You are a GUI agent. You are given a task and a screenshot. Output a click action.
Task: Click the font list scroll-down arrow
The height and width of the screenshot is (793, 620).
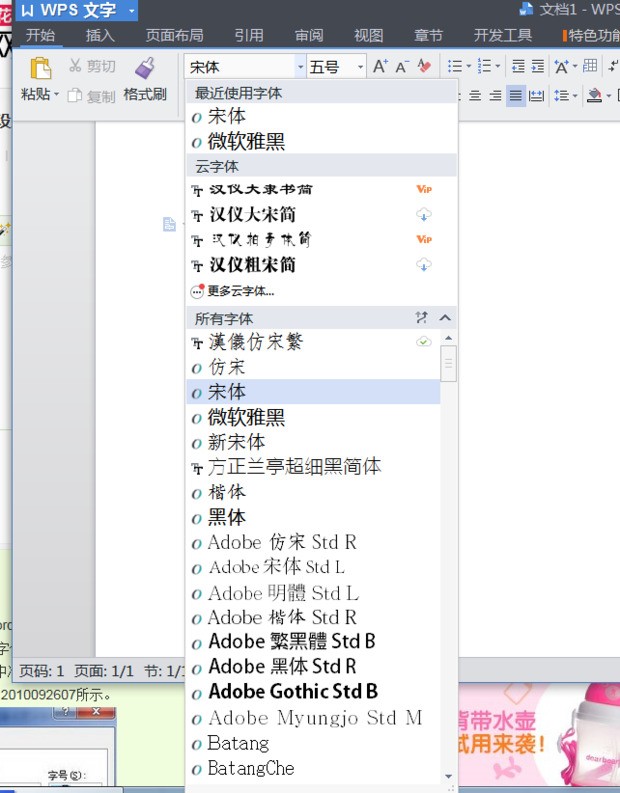click(x=449, y=776)
